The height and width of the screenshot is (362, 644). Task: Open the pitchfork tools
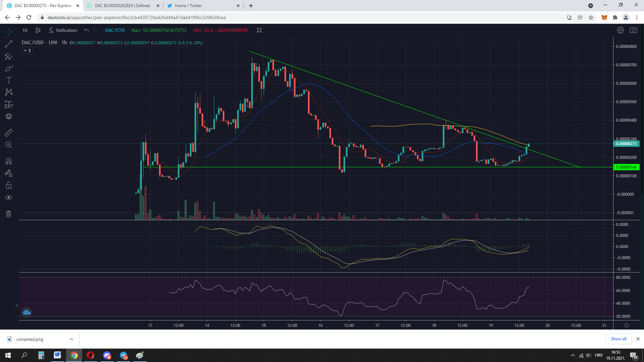[x=9, y=56]
